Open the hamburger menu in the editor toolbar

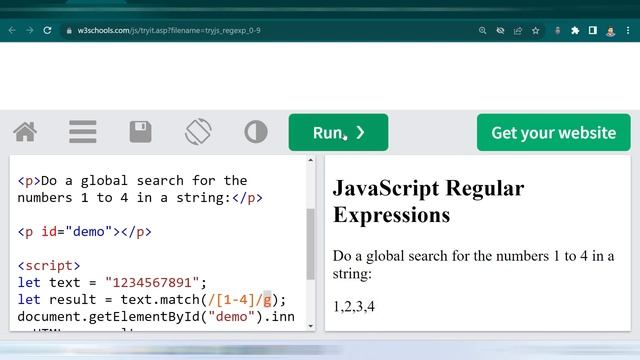[x=83, y=132]
